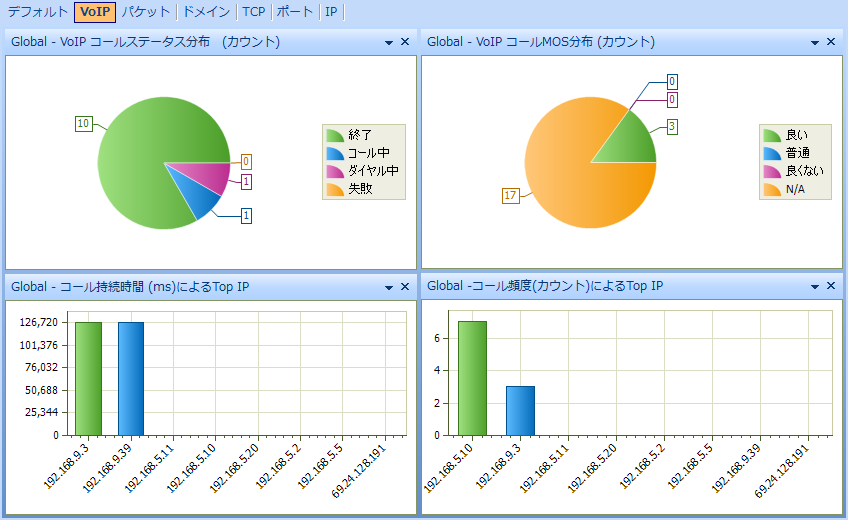Open the ポート tab
Image resolution: width=848 pixels, height=520 pixels.
click(x=294, y=12)
